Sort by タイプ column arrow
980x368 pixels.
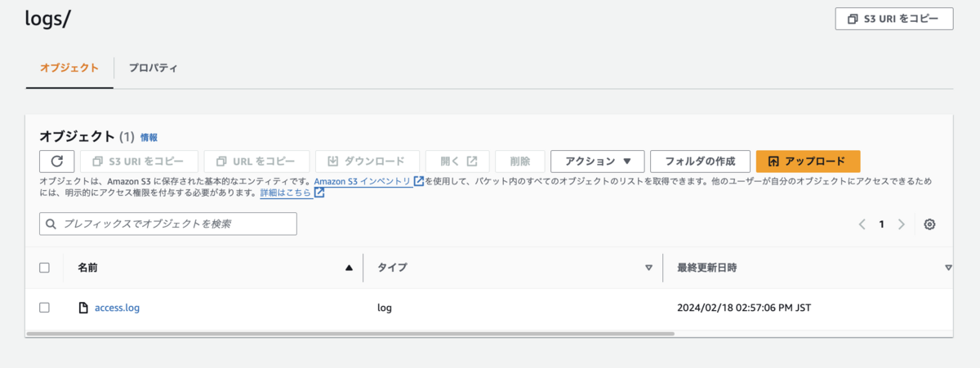coord(649,268)
